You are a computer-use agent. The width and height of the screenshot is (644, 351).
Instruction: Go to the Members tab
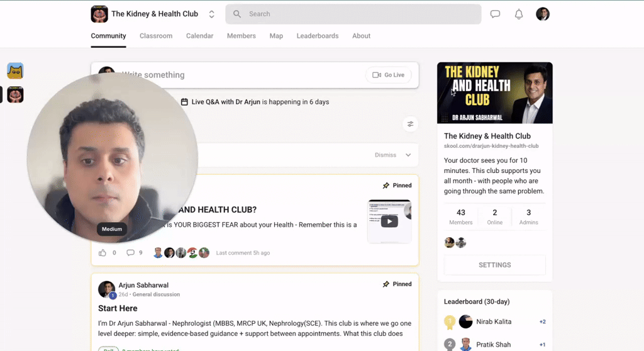click(241, 36)
